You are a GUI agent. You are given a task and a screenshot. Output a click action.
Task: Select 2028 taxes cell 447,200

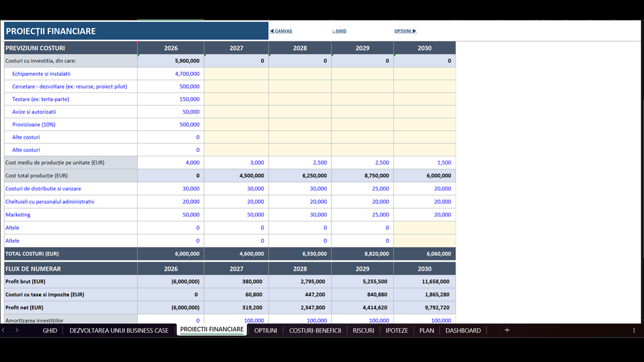pos(300,295)
